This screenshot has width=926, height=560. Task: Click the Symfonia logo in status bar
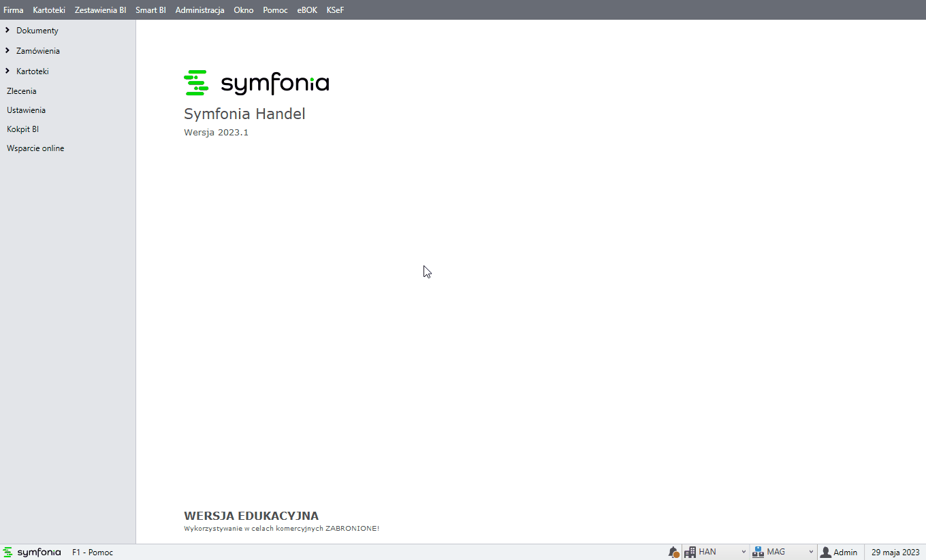click(32, 553)
